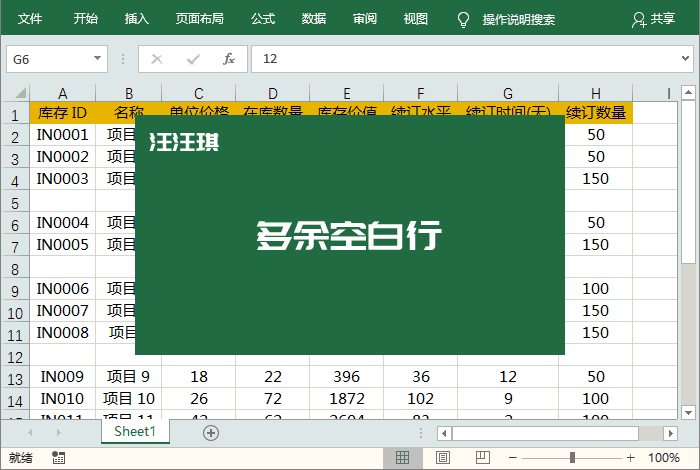
Task: Switch to the 视图 ribbon tab
Action: 416,19
